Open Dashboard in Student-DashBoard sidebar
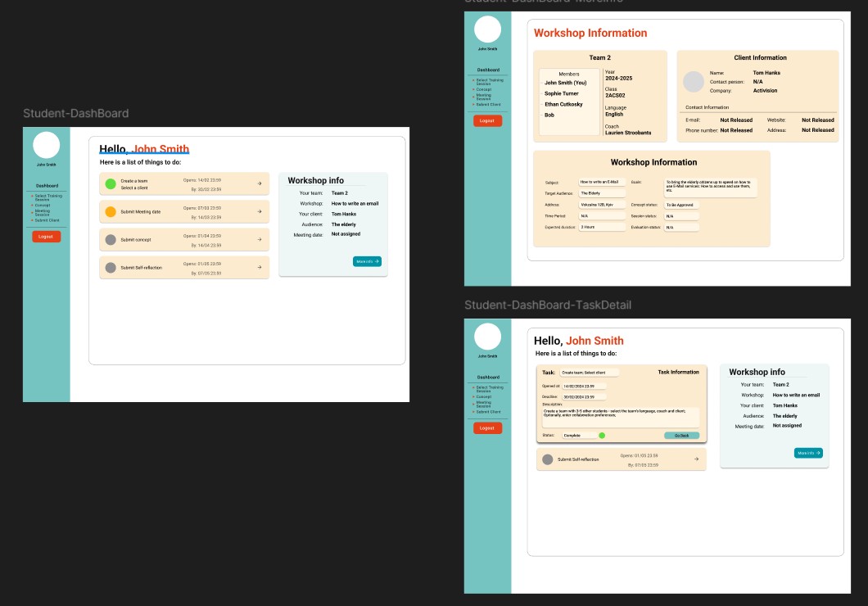 pyautogui.click(x=47, y=186)
